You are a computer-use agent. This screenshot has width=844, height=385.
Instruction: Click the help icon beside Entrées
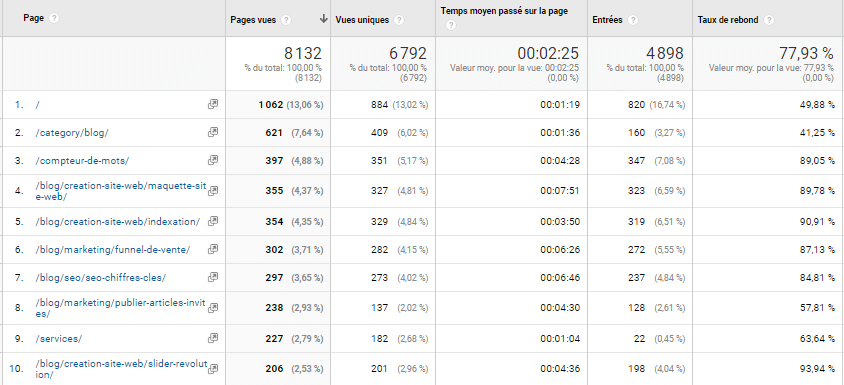pos(633,20)
